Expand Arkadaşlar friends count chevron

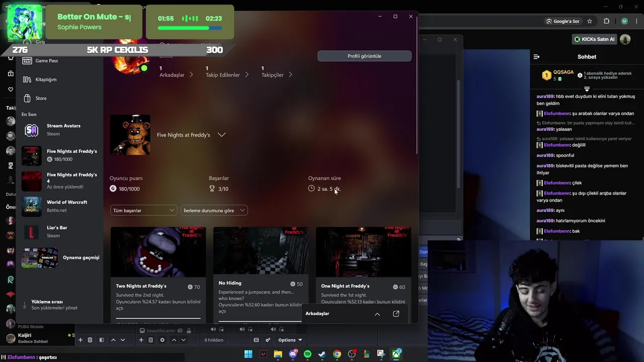click(x=191, y=75)
